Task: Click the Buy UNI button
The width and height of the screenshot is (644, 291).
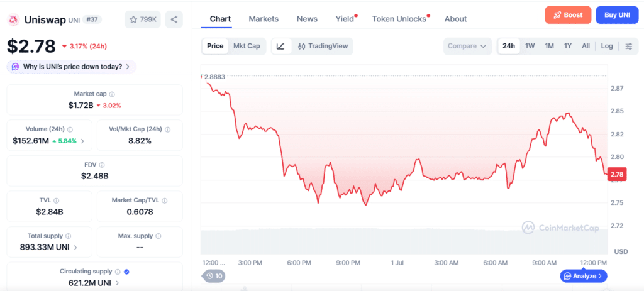Action: 617,15
